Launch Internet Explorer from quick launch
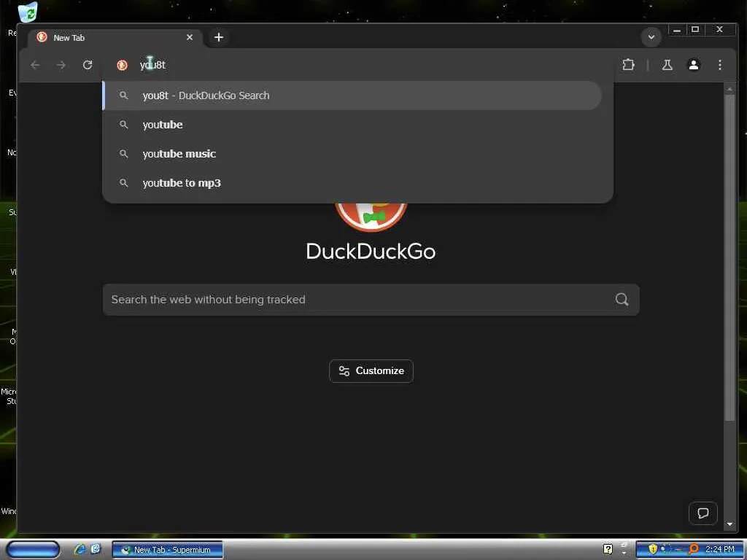 pos(80,550)
